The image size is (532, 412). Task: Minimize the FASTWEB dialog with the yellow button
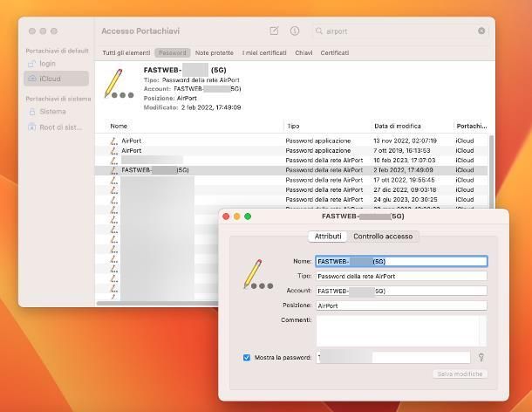(237, 216)
